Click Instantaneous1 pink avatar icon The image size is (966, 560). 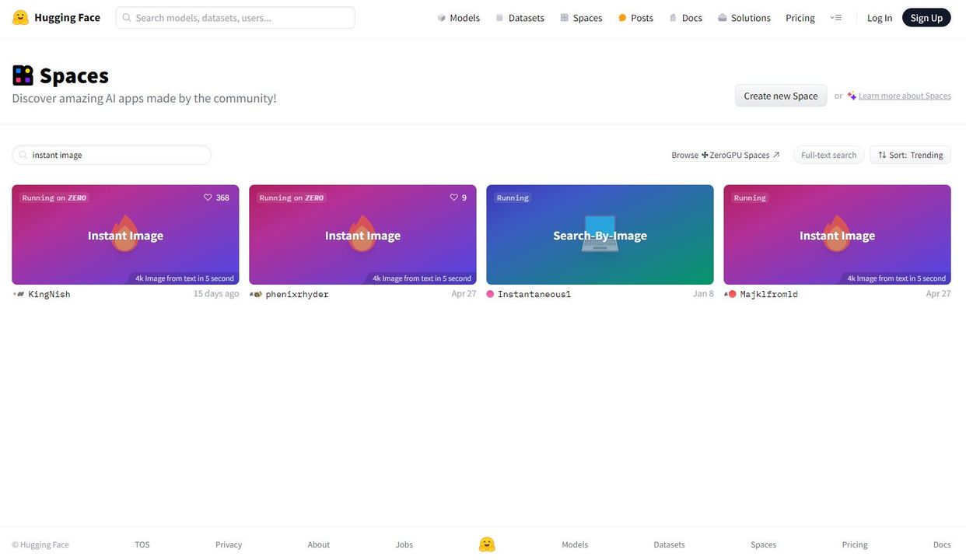click(490, 294)
